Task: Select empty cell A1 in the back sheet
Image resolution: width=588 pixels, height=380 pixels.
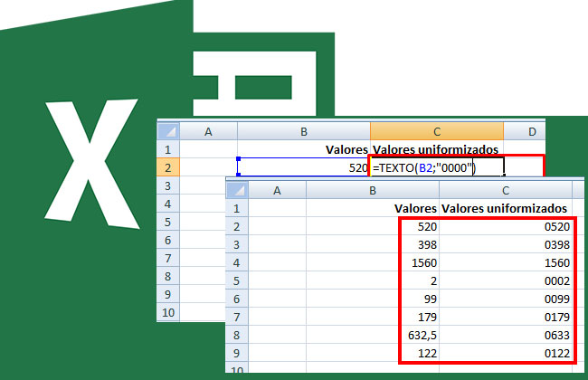Action: click(208, 149)
